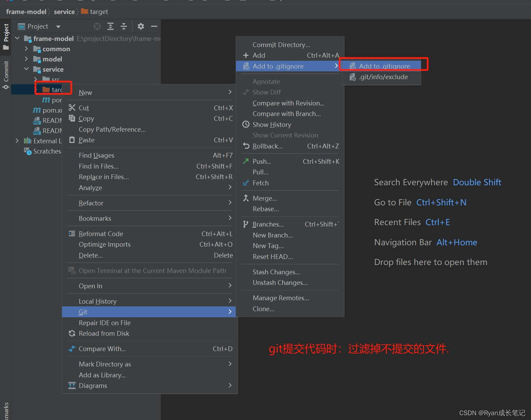The image size is (531, 420).
Task: Click the Collapse All icon in Project panel
Action: 124,26
